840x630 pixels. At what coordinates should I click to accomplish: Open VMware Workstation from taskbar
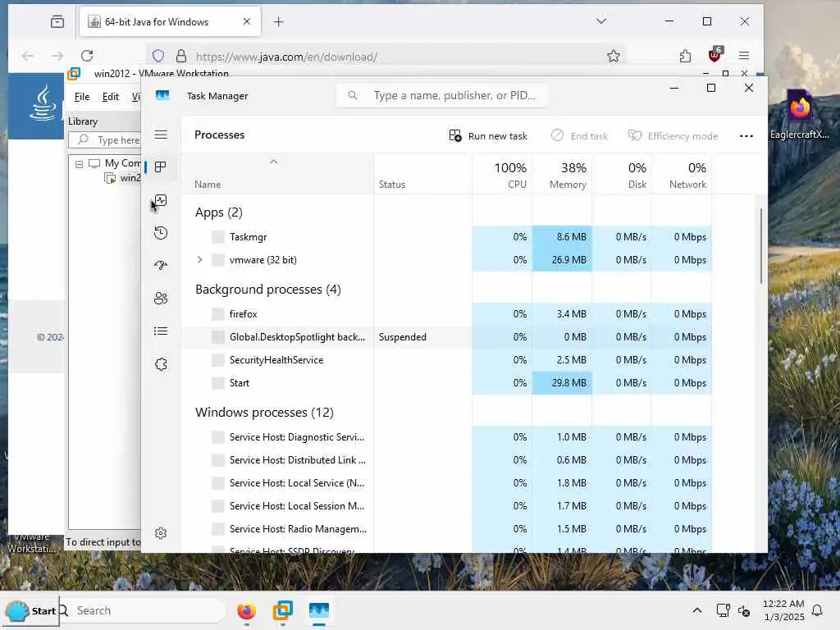pos(282,610)
